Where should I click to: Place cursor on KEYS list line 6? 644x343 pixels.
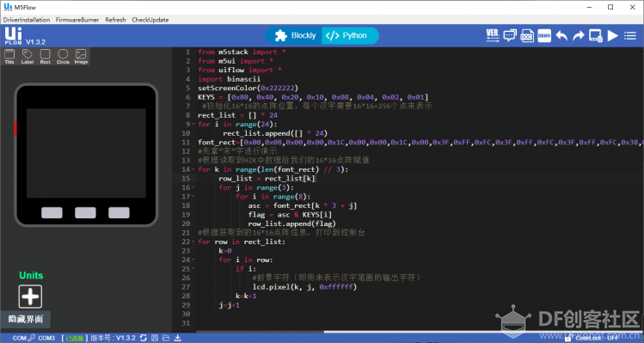[313, 97]
